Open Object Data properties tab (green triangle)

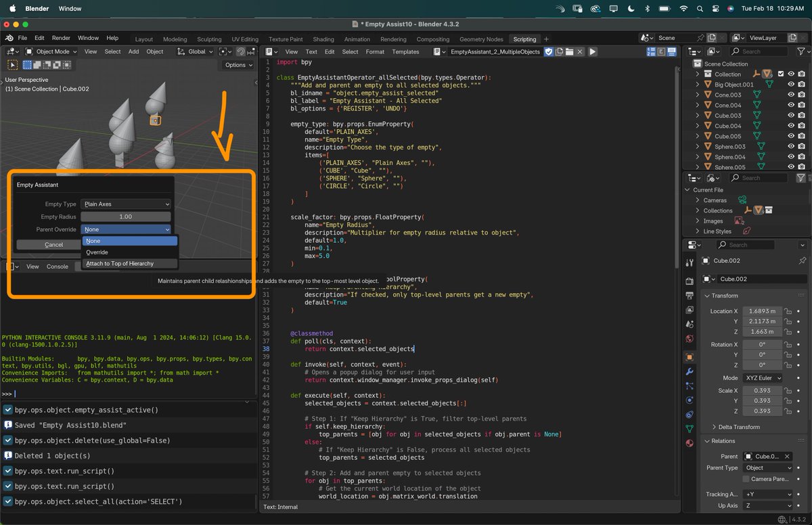(x=690, y=429)
